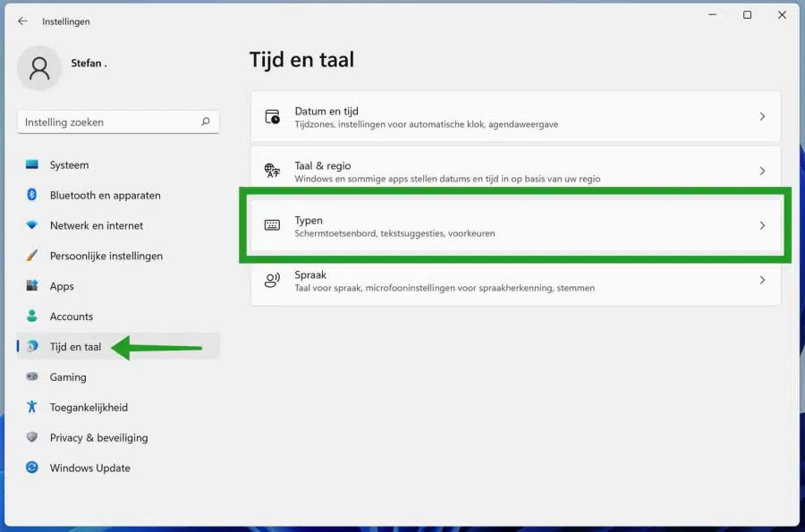The height and width of the screenshot is (532, 805).
Task: Click 'Windows en sommige apps stellen datums' description
Action: (447, 179)
